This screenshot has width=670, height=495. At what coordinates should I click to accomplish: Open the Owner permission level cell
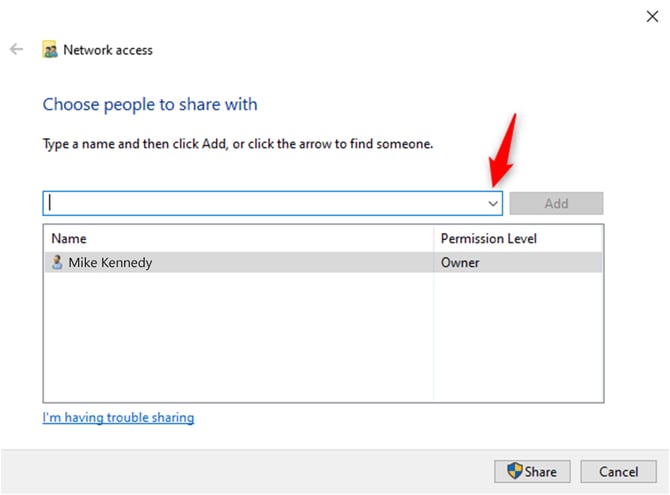[460, 262]
